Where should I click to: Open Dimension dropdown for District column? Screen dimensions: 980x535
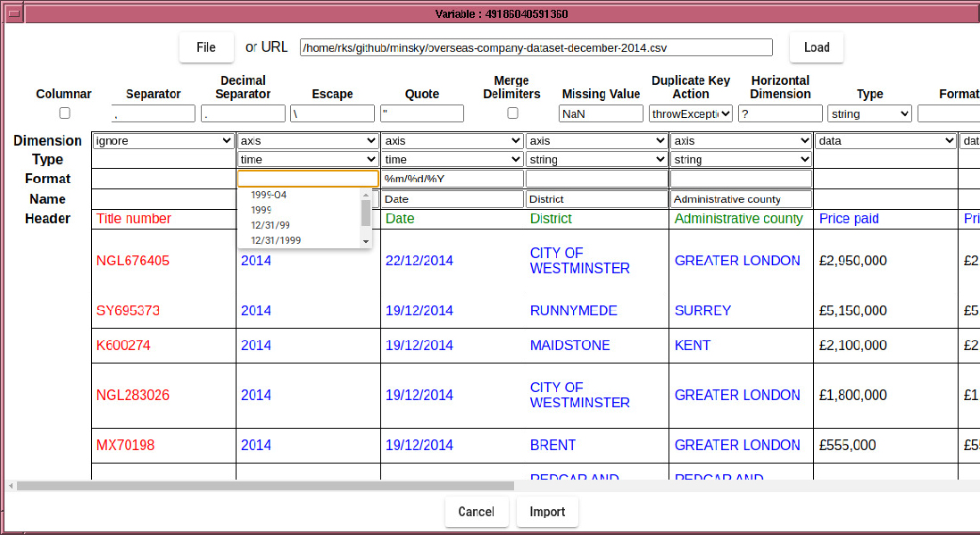click(597, 141)
